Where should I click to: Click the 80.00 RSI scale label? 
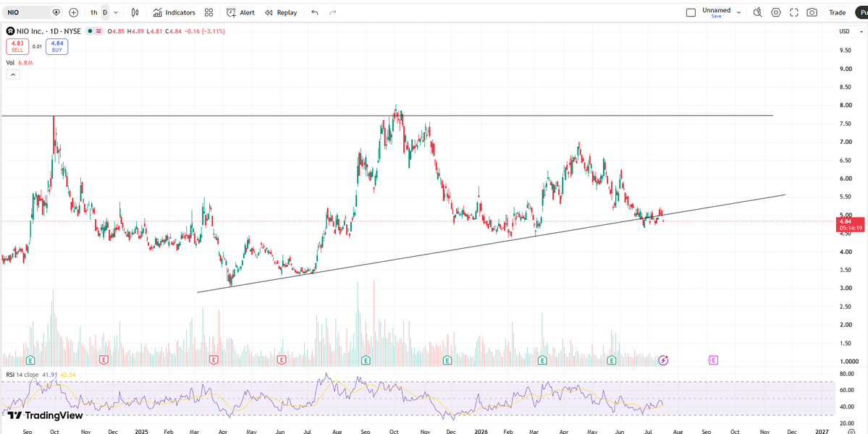click(x=846, y=374)
